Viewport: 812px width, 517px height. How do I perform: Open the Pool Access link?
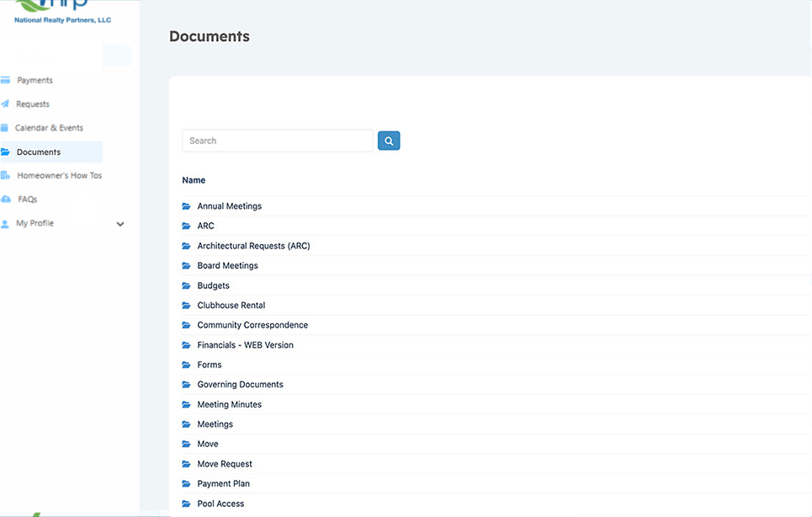point(220,503)
